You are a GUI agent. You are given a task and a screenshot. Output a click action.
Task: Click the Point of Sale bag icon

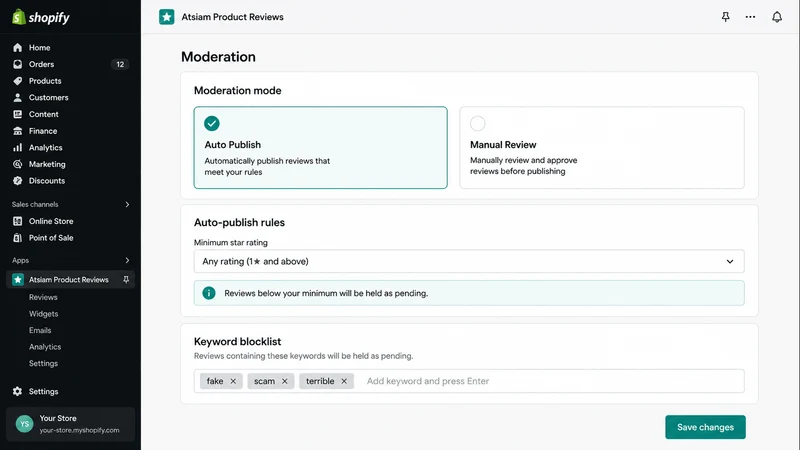[17, 238]
